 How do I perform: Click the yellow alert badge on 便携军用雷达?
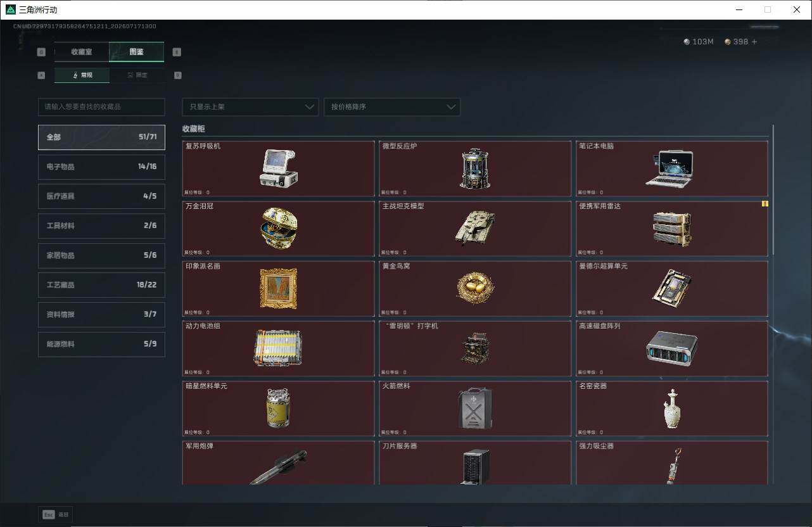pos(764,204)
